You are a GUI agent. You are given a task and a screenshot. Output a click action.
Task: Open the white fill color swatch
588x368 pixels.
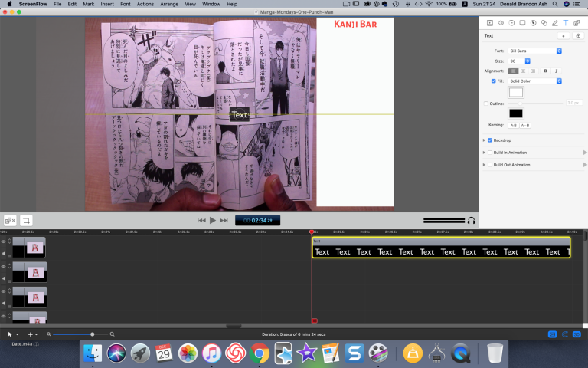pyautogui.click(x=516, y=92)
